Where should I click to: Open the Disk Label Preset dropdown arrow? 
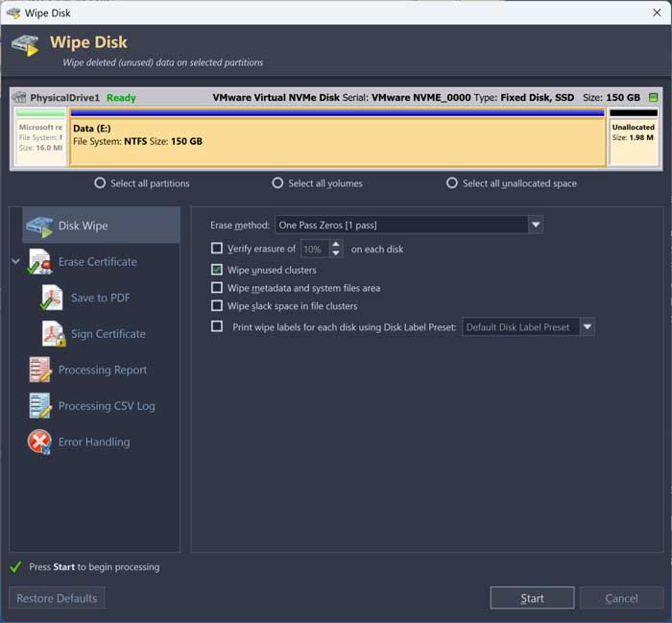(x=588, y=327)
